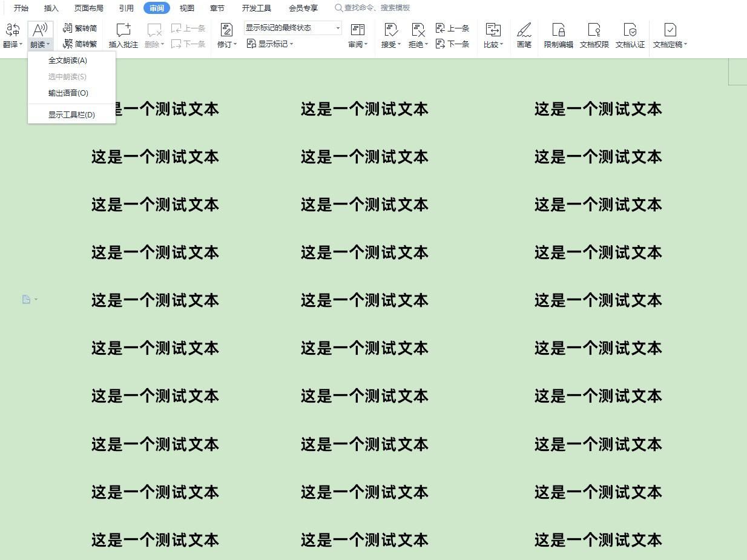Jump to next revision 下一条

click(452, 44)
